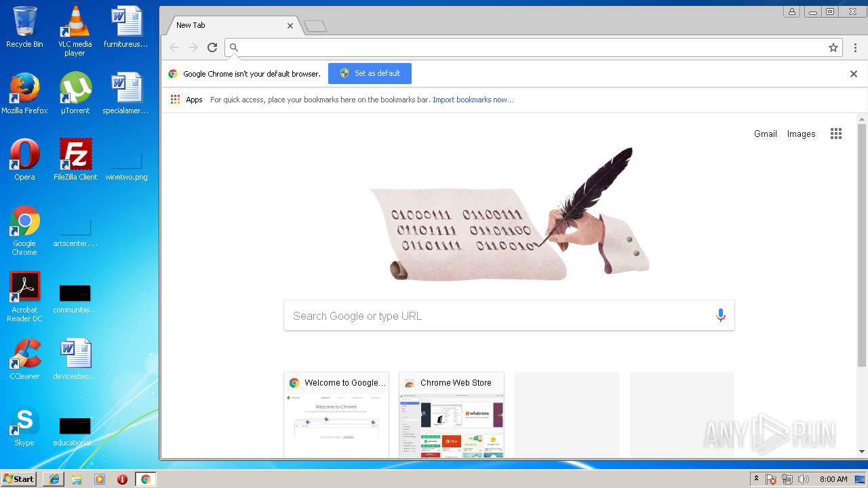This screenshot has width=868, height=488.
Task: Open the Apps shortcut in bookmarks bar
Action: coord(186,100)
